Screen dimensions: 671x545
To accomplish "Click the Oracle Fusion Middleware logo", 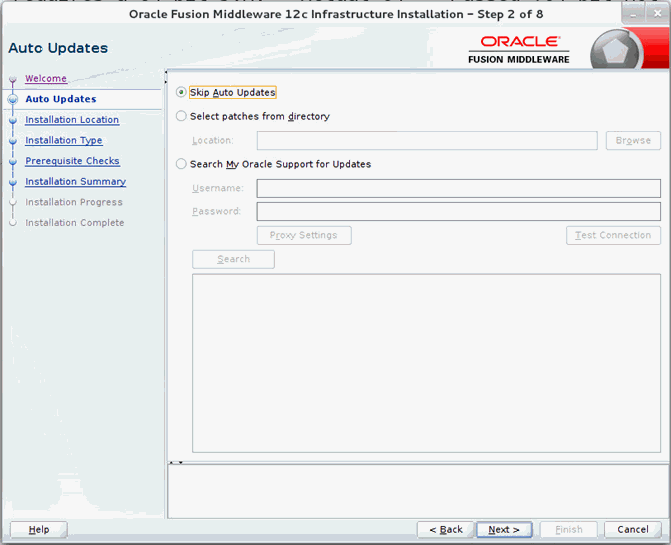I will click(519, 50).
